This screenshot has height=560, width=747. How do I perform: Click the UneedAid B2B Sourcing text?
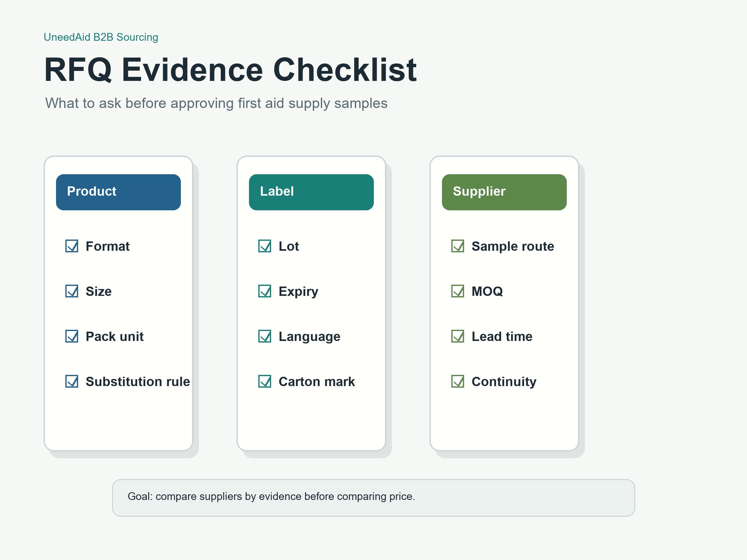click(101, 37)
